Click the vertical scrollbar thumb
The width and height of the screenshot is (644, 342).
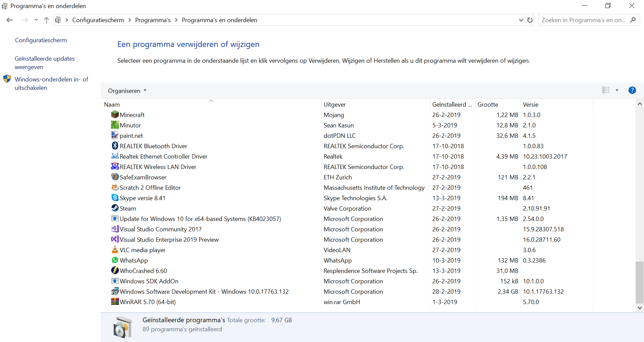tap(640, 282)
